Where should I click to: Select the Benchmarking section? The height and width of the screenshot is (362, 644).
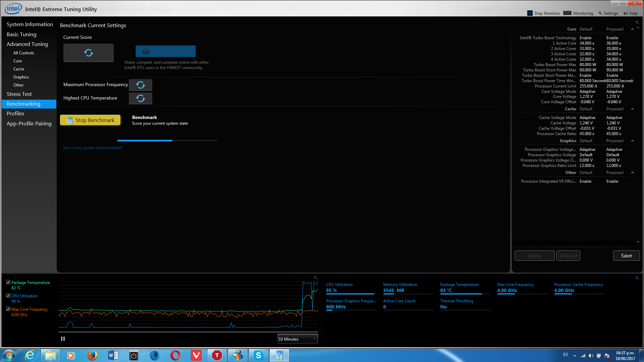[29, 104]
